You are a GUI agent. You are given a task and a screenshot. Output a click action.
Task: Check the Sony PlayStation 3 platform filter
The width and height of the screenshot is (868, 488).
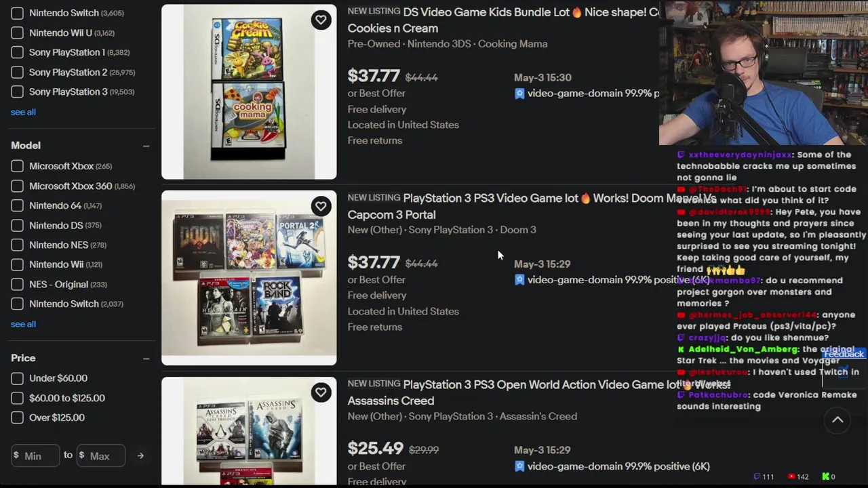pos(17,91)
